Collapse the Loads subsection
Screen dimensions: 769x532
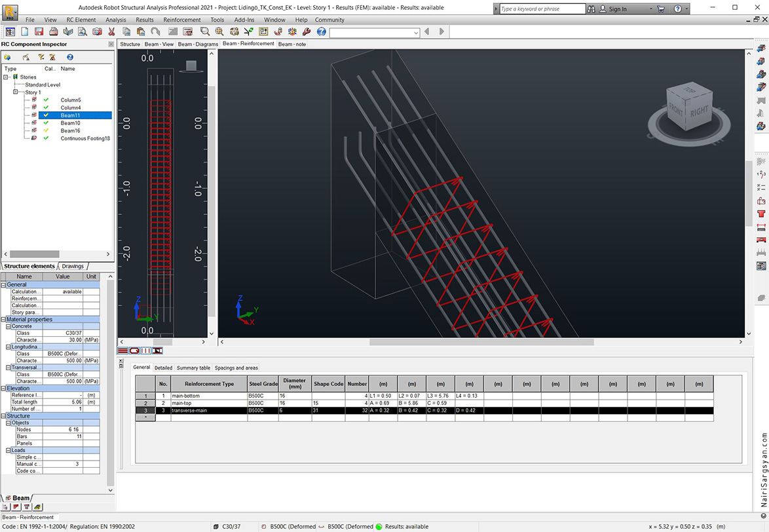pos(9,450)
